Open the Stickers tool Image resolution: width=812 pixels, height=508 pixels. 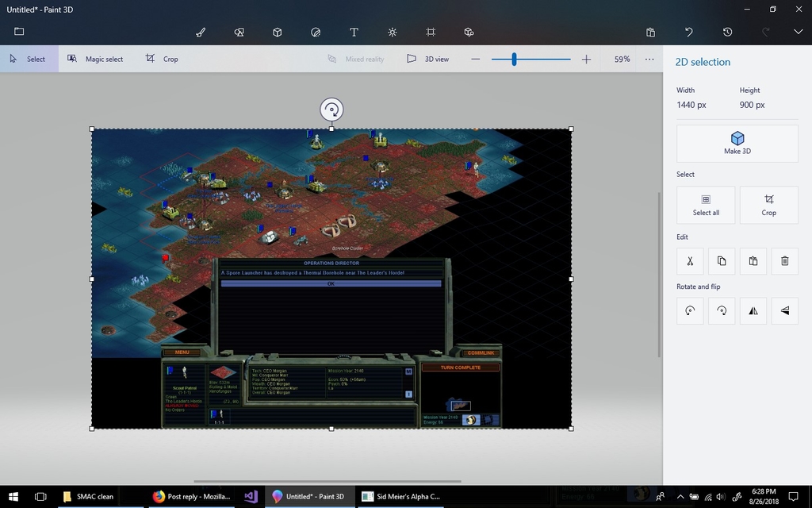(316, 32)
